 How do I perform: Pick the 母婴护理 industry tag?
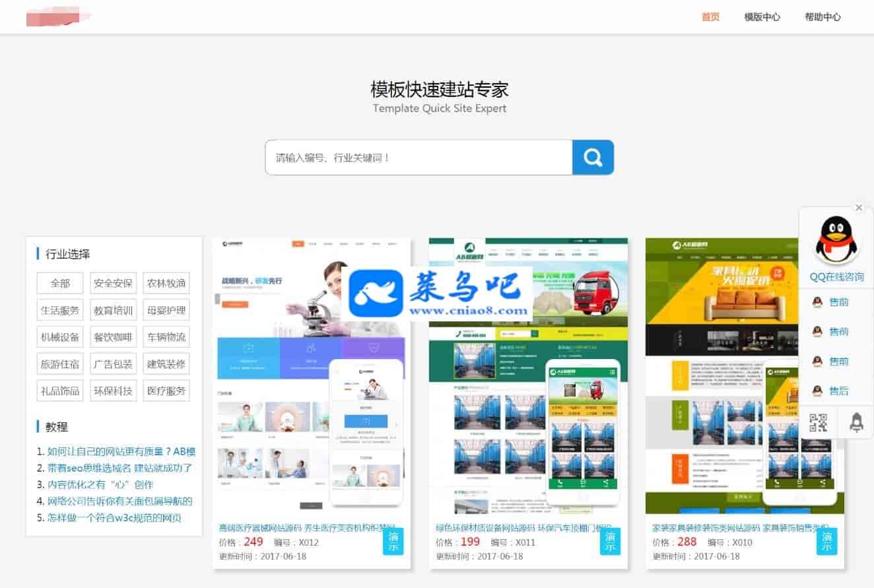pos(166,310)
